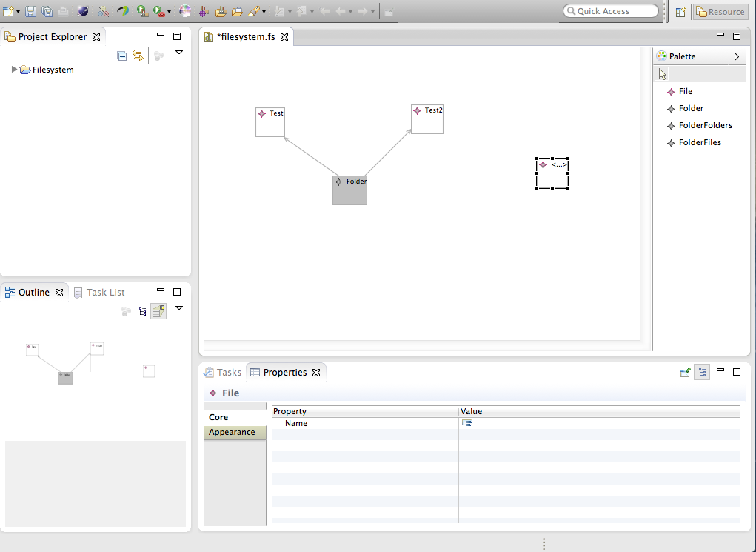
Task: Show the Outline tree view
Action: point(143,312)
